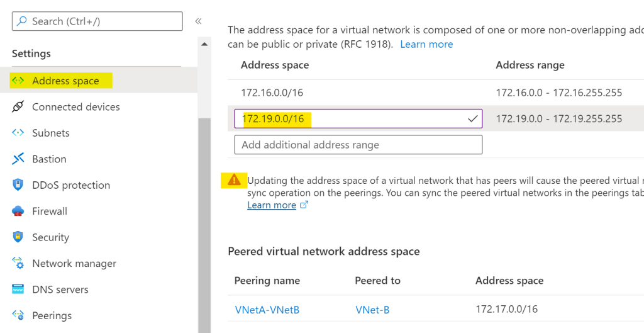Viewport: 644px width, 333px height.
Task: Click the Firewall cloud icon
Action: coord(18,212)
